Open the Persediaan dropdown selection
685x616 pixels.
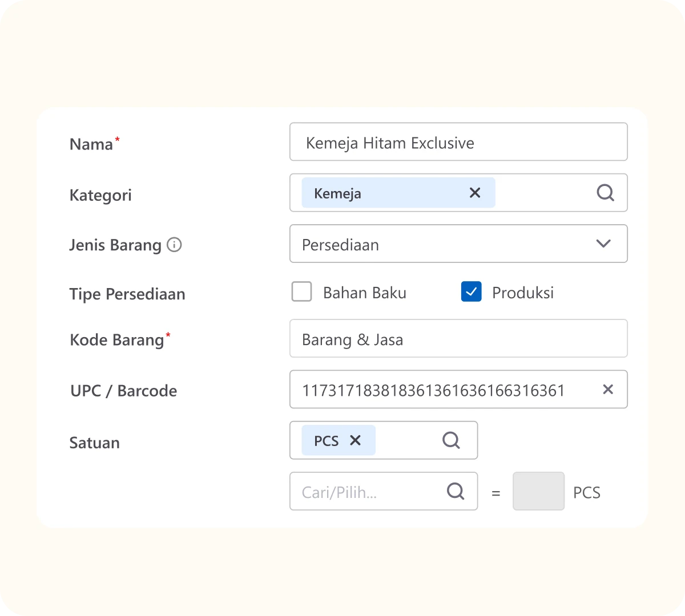[445, 244]
